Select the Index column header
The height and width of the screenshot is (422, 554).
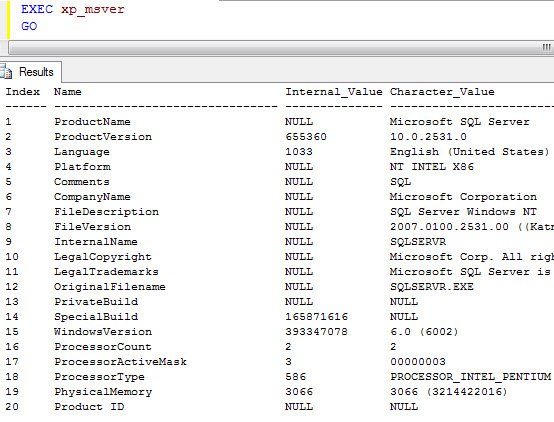coord(23,92)
